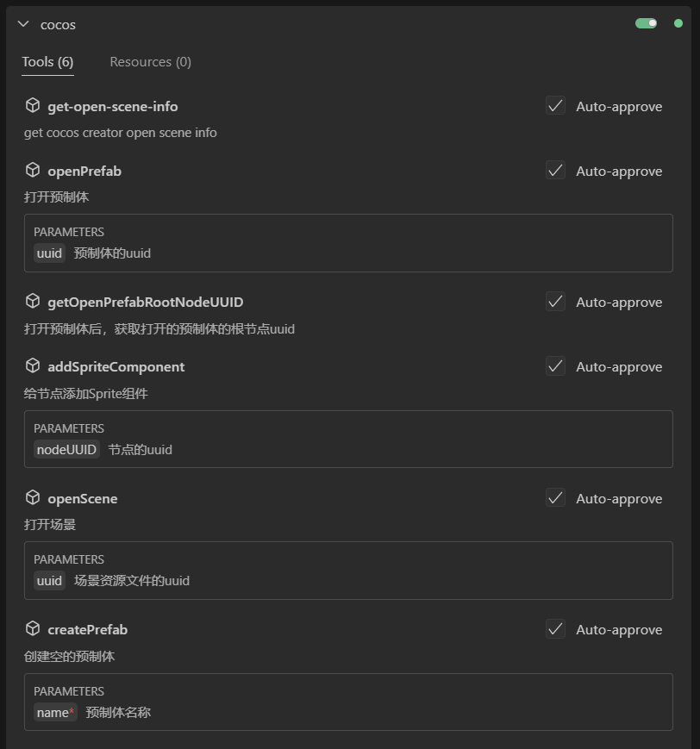Toggle Auto-approve for createPrefab
The image size is (700, 749).
pos(555,629)
